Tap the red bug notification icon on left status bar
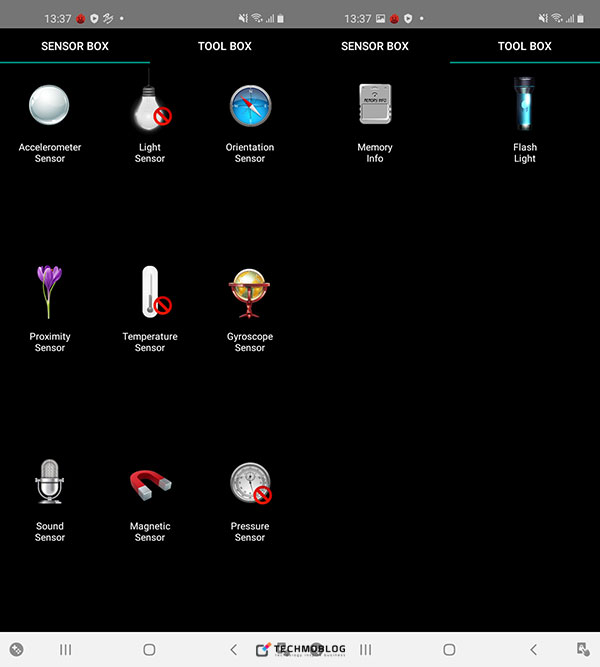600x667 pixels. click(80, 19)
